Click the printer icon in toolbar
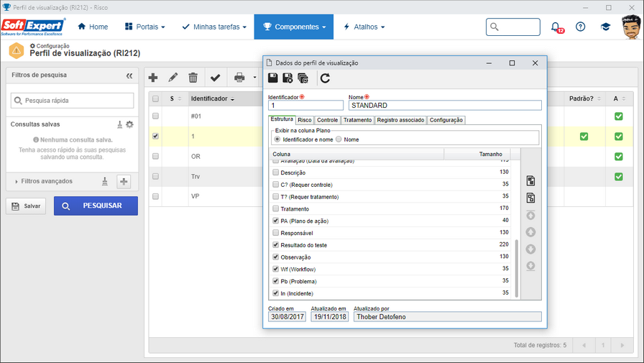 [239, 77]
